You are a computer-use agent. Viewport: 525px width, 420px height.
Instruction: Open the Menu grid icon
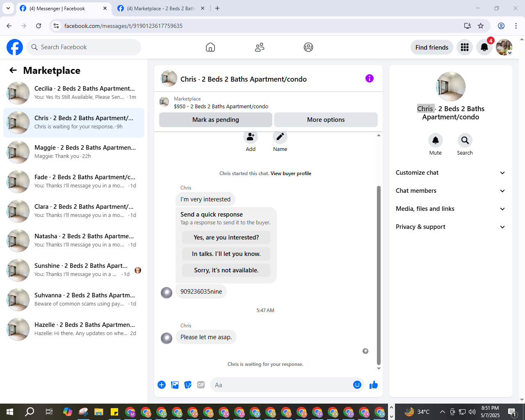[465, 47]
